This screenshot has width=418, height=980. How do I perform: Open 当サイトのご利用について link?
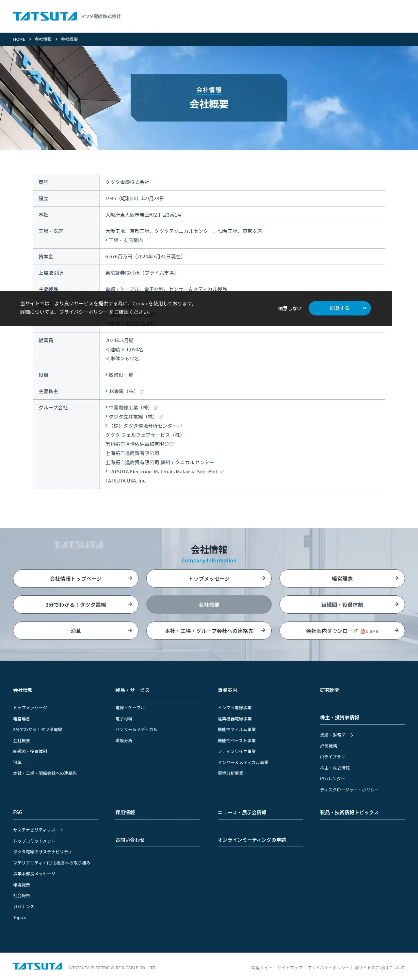click(x=379, y=968)
